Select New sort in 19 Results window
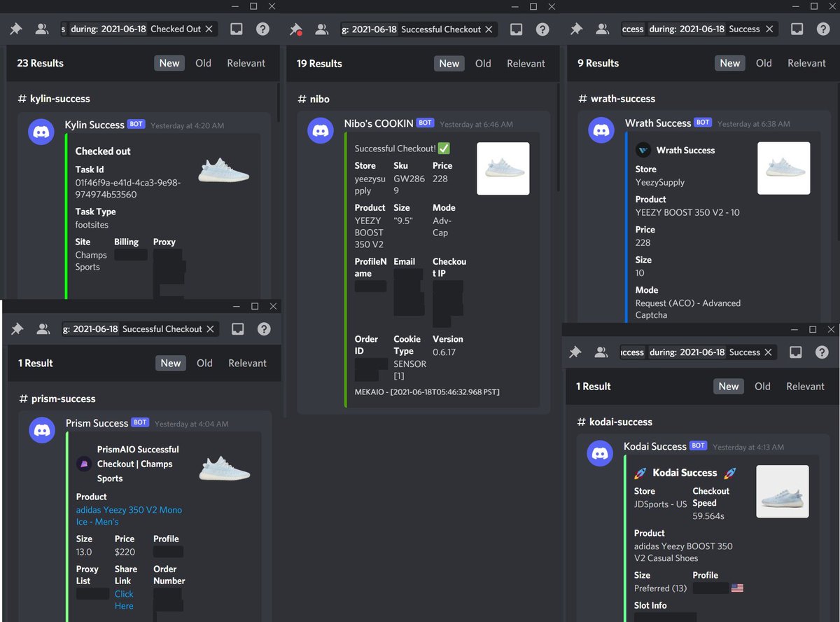Viewport: 840px width, 622px height. 449,63
